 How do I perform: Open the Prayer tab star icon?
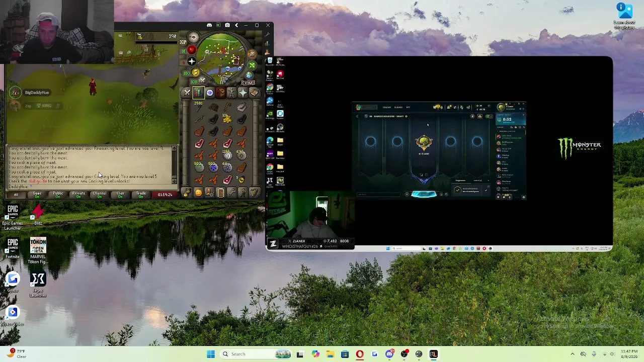[x=243, y=93]
